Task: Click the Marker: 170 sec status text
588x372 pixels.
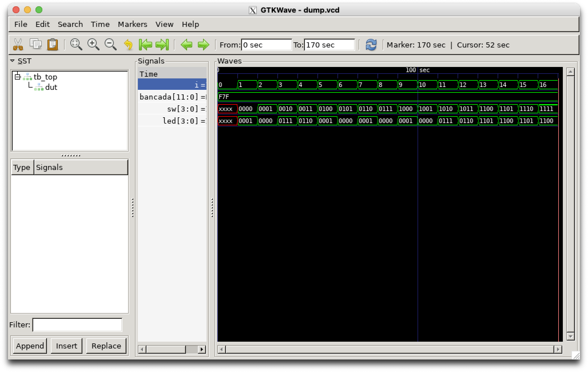Action: click(x=416, y=45)
